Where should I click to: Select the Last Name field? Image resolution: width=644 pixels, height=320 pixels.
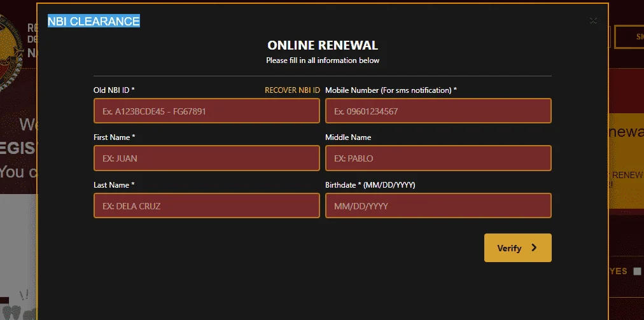(207, 205)
